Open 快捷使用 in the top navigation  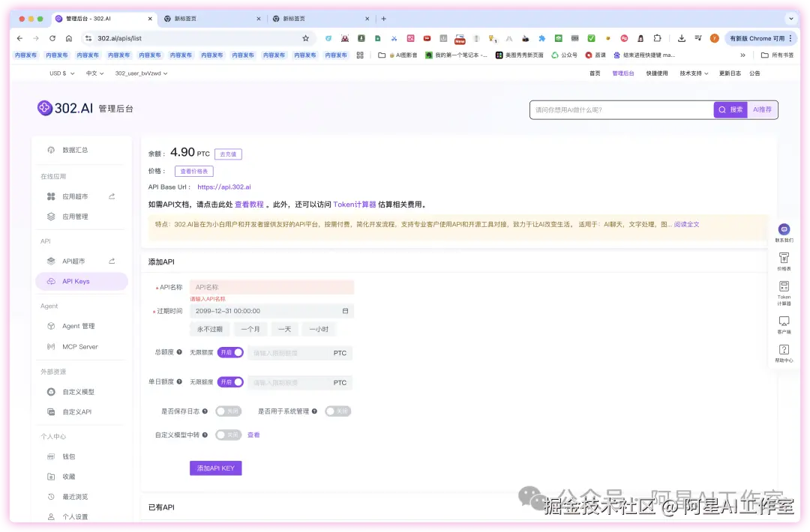tap(656, 73)
